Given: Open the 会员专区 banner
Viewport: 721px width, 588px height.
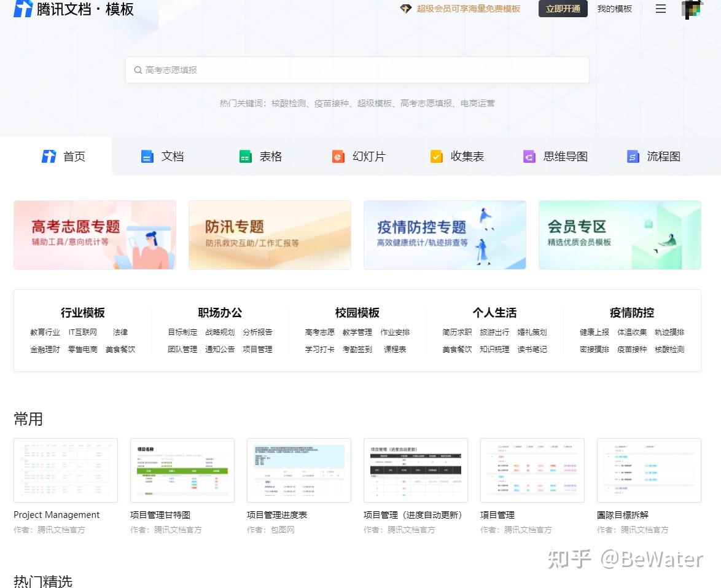Looking at the screenshot, I should [x=620, y=235].
